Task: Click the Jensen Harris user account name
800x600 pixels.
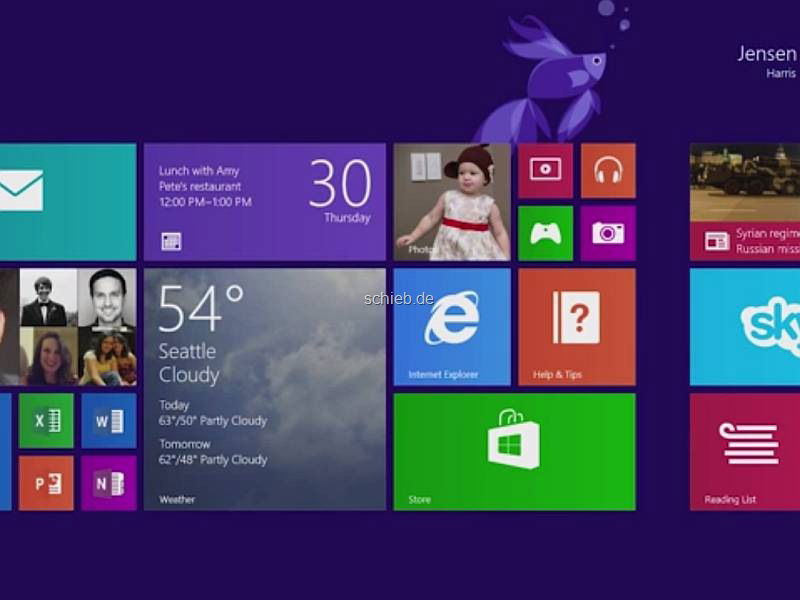Action: 767,61
